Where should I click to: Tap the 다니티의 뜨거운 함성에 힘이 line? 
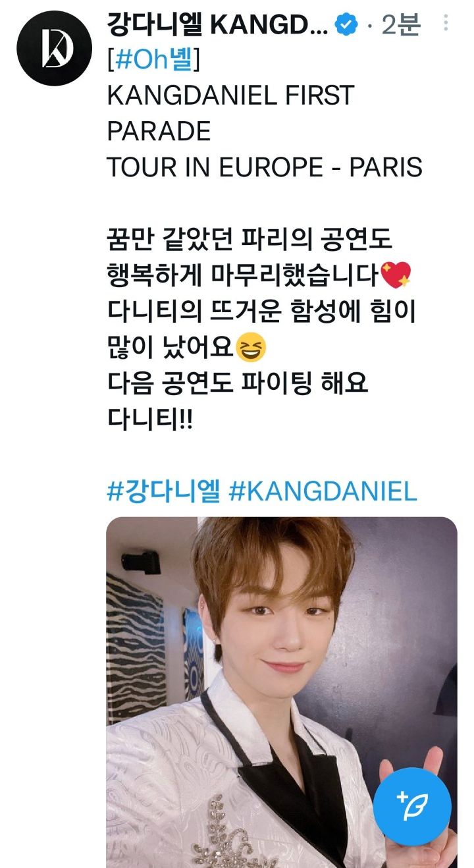(261, 310)
